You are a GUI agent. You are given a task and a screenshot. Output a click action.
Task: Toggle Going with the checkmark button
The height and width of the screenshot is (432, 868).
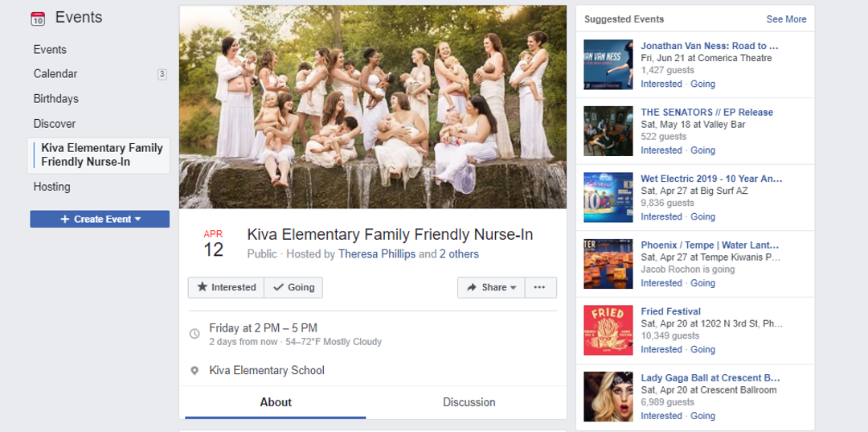coord(293,287)
